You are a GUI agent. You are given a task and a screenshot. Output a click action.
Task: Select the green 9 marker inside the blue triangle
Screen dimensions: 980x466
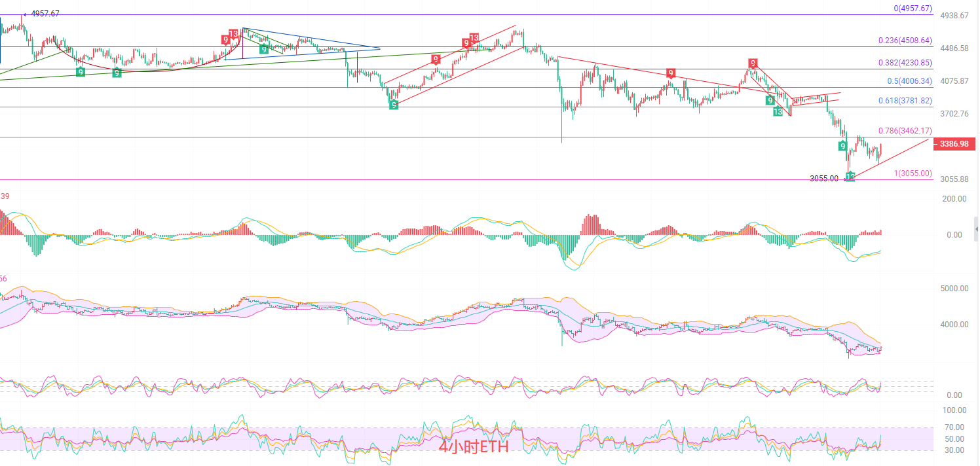[x=263, y=49]
